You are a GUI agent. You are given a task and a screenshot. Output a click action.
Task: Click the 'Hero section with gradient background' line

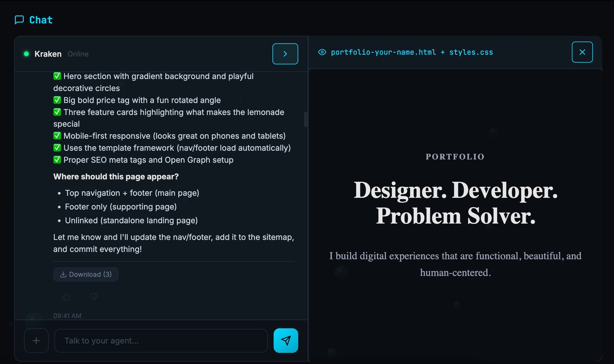coord(153,82)
